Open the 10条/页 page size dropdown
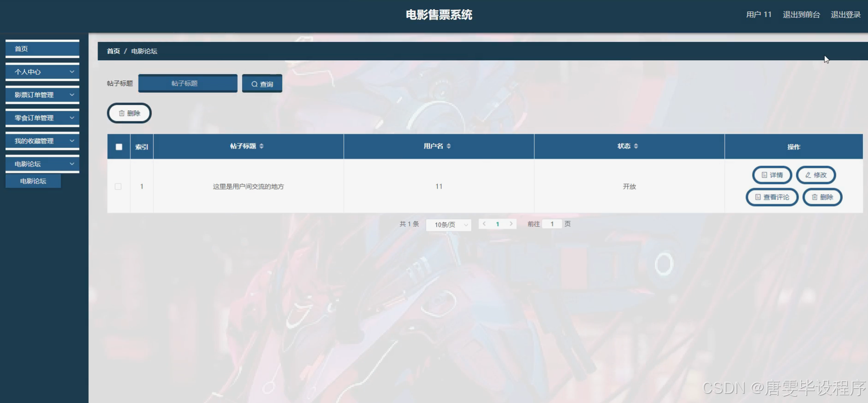The width and height of the screenshot is (868, 403). 449,225
